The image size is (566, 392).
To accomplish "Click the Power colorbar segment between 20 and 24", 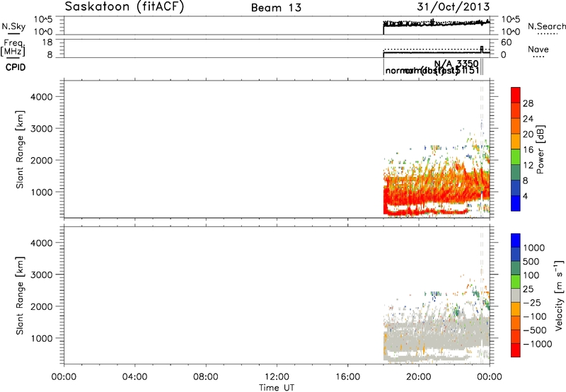I will tap(516, 126).
